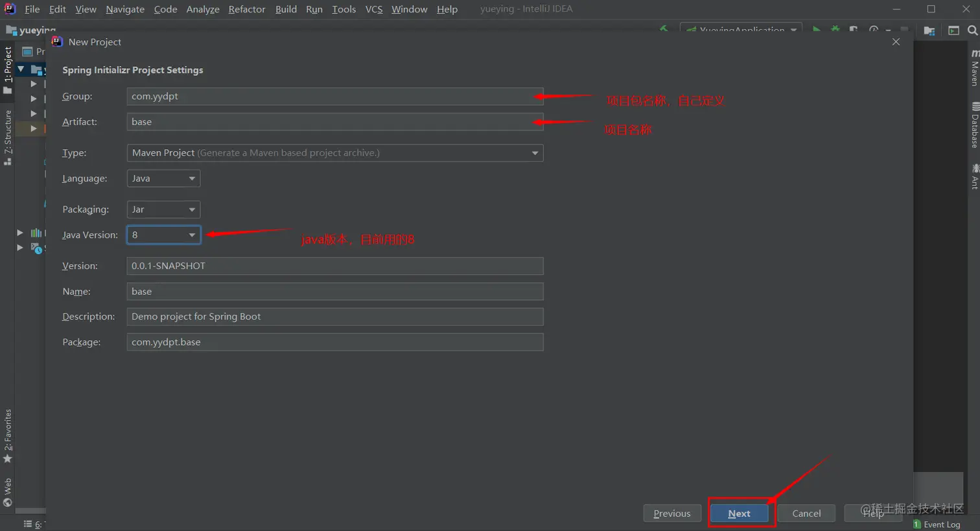Click the Previous button
The image size is (980, 531).
coord(672,513)
